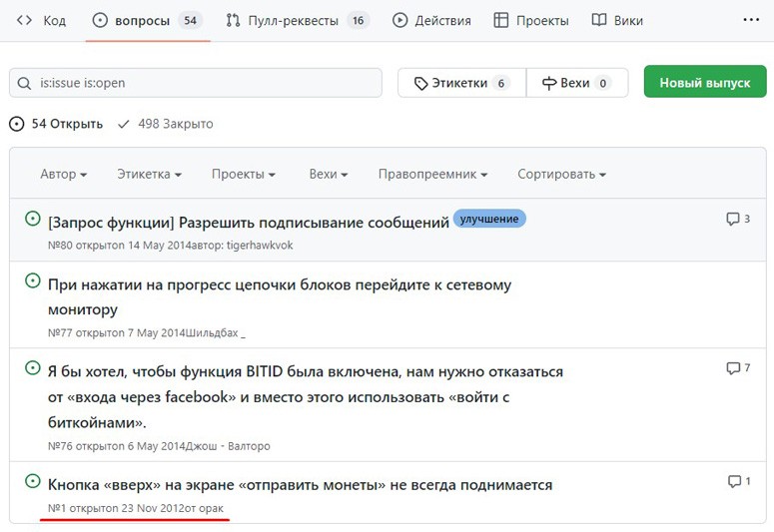This screenshot has height=532, width=774.
Task: Expand the Автор filter dropdown
Action: click(x=64, y=175)
